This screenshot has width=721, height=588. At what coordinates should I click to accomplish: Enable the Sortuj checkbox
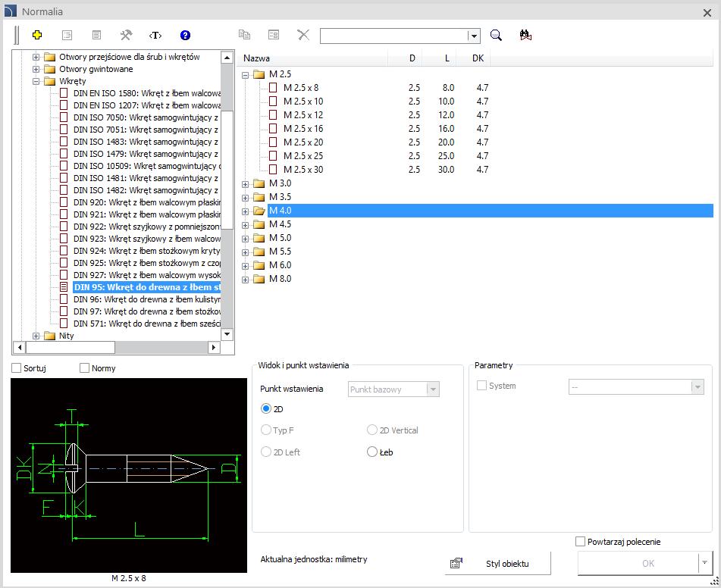[17, 368]
